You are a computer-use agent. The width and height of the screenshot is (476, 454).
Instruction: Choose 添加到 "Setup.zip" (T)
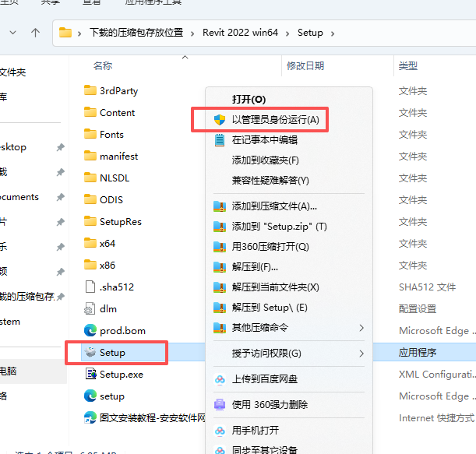click(289, 227)
